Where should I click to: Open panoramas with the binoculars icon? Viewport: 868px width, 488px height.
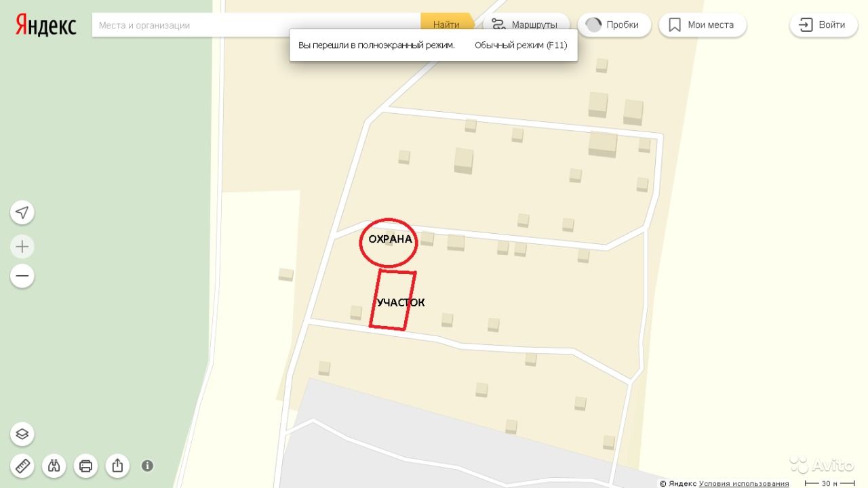[x=54, y=466]
